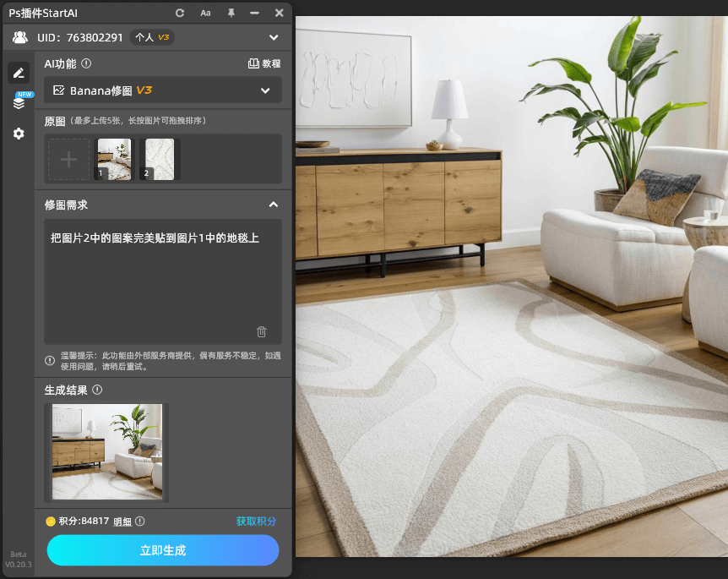Toggle the pin keep-on-top icon
The height and width of the screenshot is (579, 728).
pyautogui.click(x=230, y=13)
